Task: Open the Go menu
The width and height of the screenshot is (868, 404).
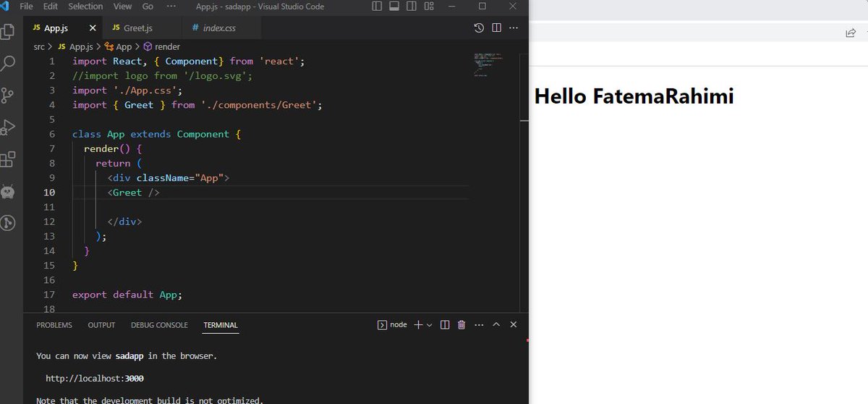Action: tap(148, 7)
